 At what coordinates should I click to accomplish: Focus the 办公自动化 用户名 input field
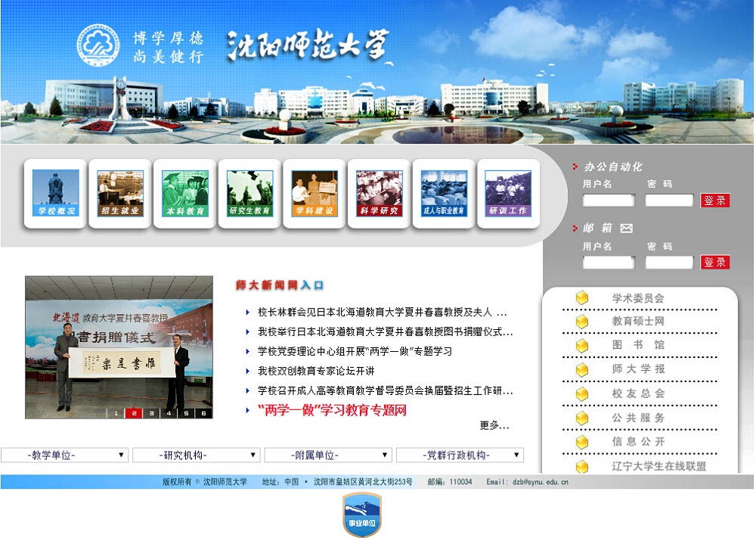coord(609,201)
